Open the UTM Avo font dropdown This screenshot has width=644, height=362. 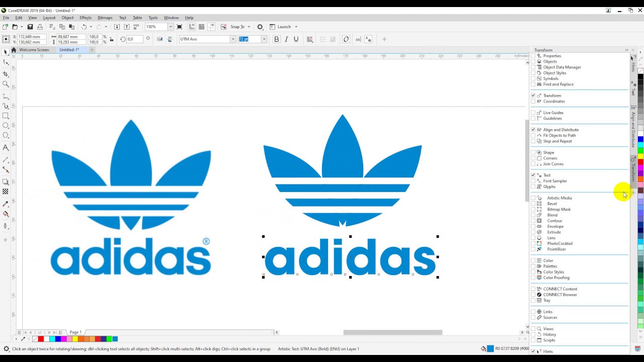(232, 39)
